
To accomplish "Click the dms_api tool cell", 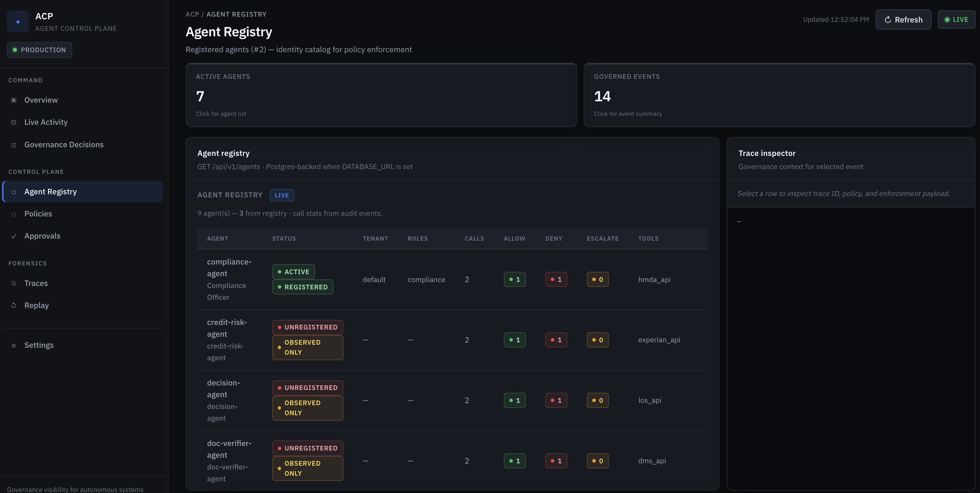I will pyautogui.click(x=652, y=461).
